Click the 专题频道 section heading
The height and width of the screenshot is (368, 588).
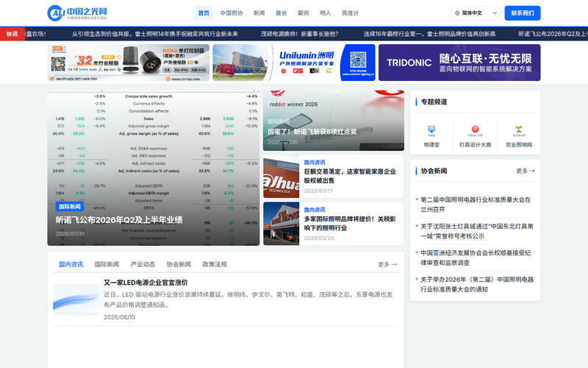pyautogui.click(x=434, y=102)
